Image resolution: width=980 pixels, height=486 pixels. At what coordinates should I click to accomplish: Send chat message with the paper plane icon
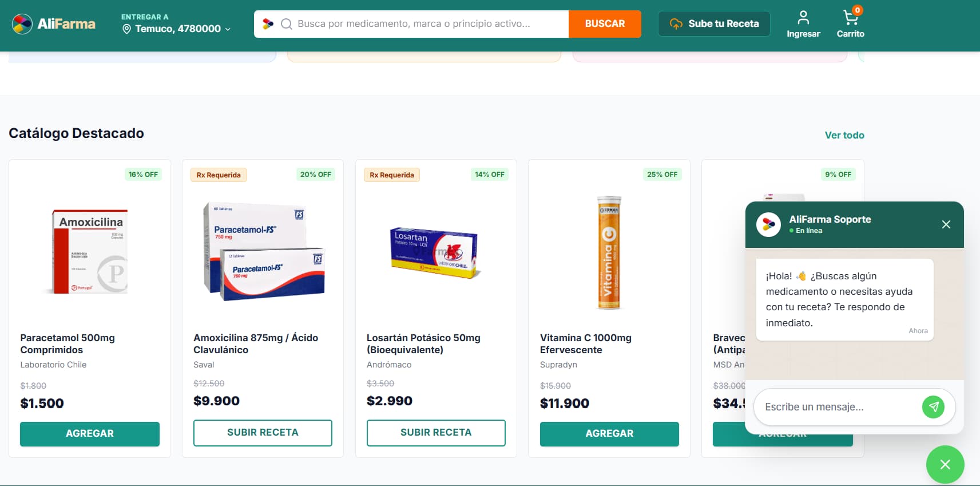[933, 407]
